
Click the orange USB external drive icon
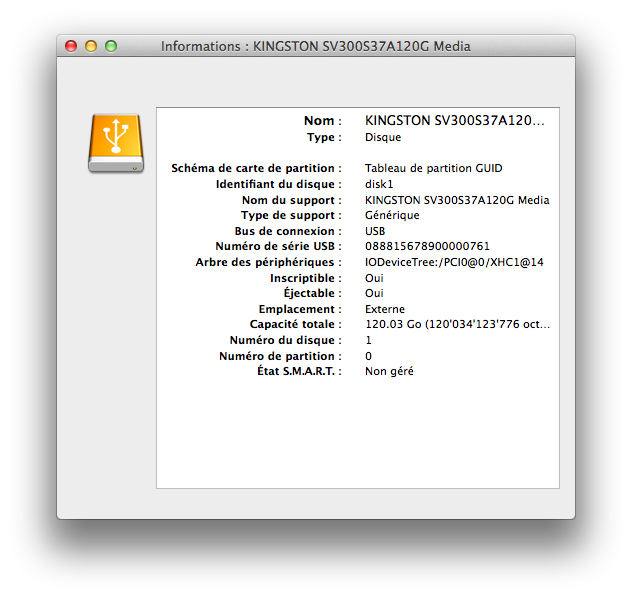tap(116, 143)
